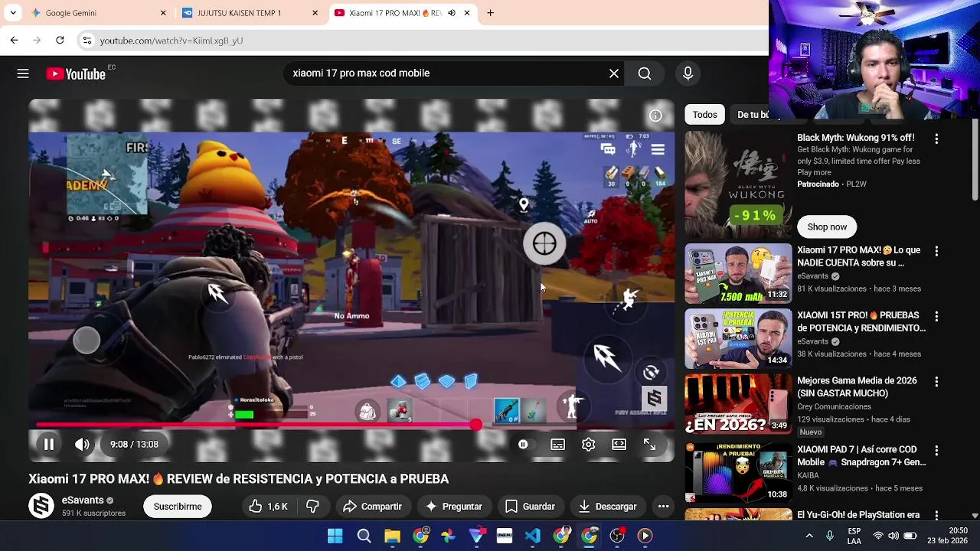Open the Preguntar AI button

pyautogui.click(x=453, y=506)
